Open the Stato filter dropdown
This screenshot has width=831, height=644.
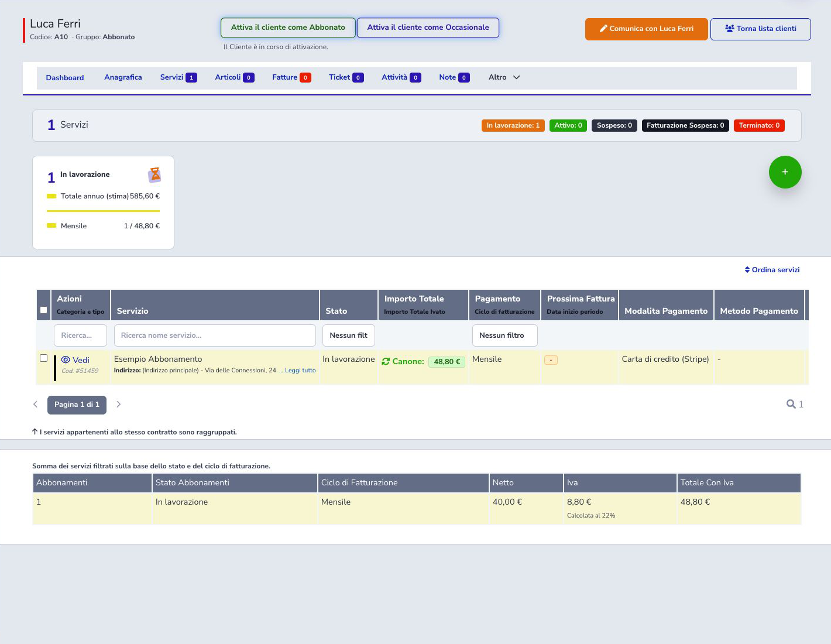pyautogui.click(x=349, y=335)
